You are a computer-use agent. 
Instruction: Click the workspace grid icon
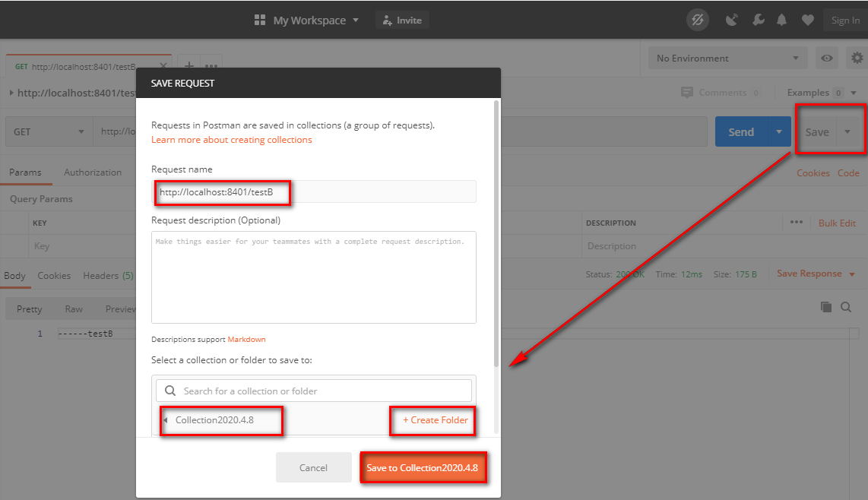pos(260,21)
